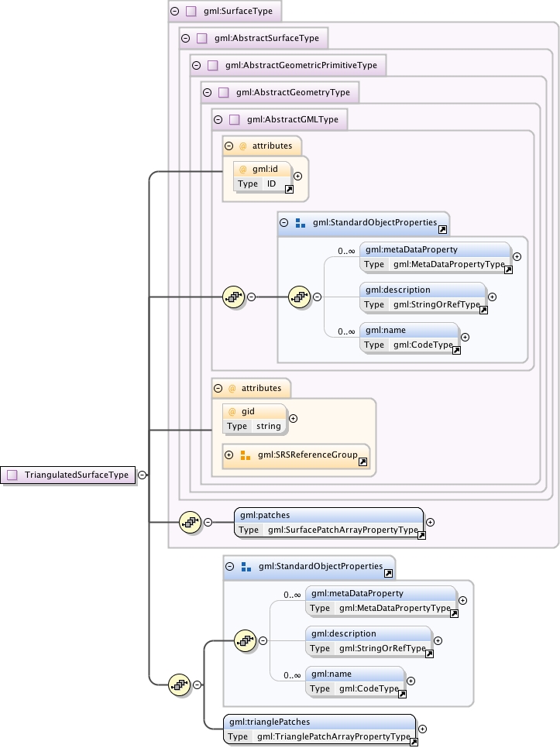Expand upper gml:metaDataProperty element
This screenshot has width=560, height=748.
click(x=517, y=256)
